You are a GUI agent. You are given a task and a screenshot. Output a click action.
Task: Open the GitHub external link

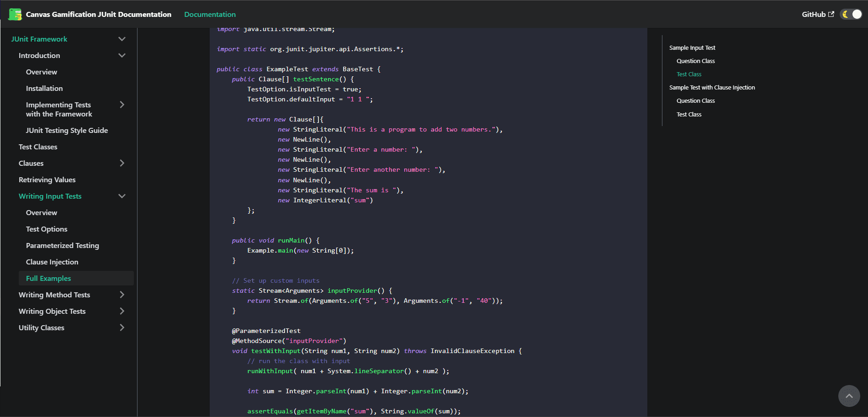pos(817,14)
